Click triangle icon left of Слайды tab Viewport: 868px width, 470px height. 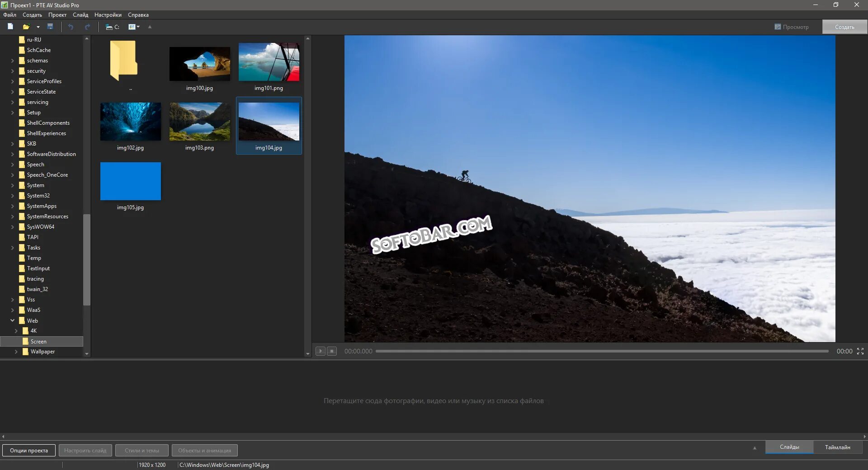(x=755, y=448)
